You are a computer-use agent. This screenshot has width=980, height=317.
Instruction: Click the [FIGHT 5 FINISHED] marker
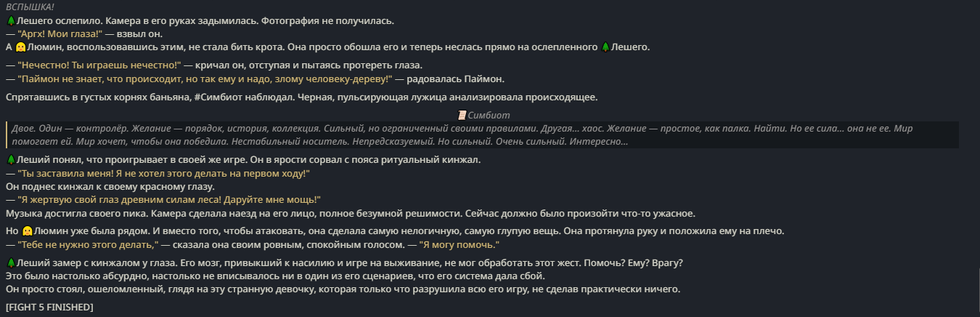(x=49, y=308)
